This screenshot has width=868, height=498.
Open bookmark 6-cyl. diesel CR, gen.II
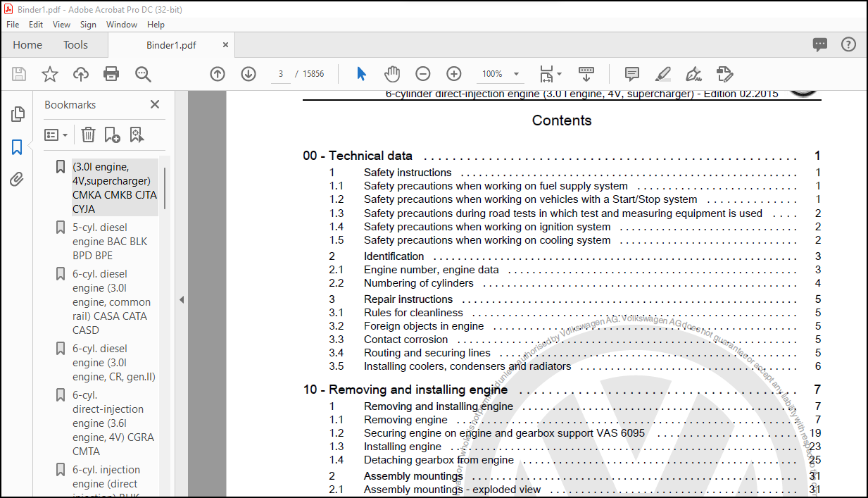(114, 363)
